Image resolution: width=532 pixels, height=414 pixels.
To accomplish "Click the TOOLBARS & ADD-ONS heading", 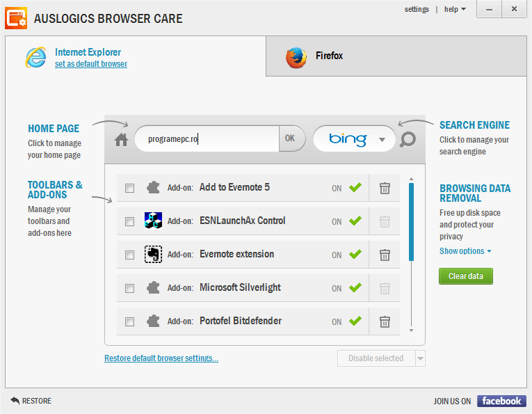I will click(x=55, y=190).
